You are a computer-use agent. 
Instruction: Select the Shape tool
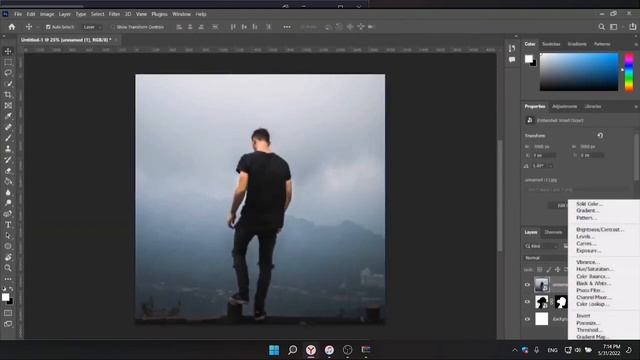(8, 247)
